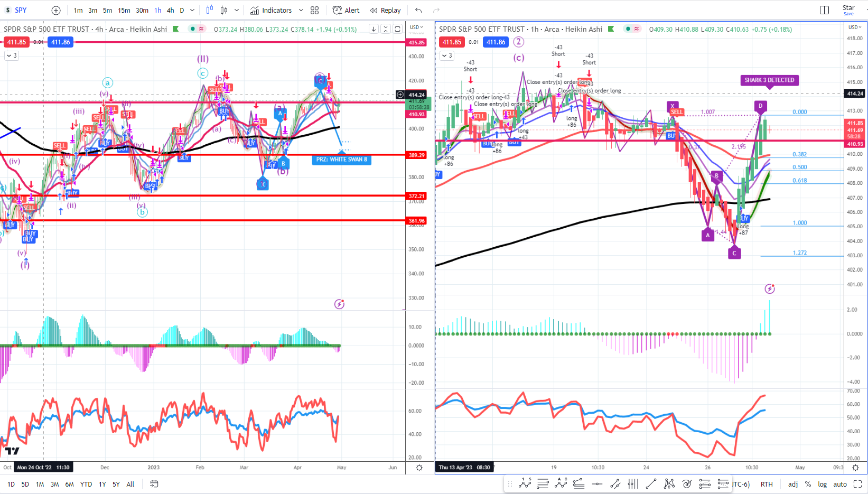Click left chart collapse pane icon
This screenshot has width=868, height=494.
386,29
